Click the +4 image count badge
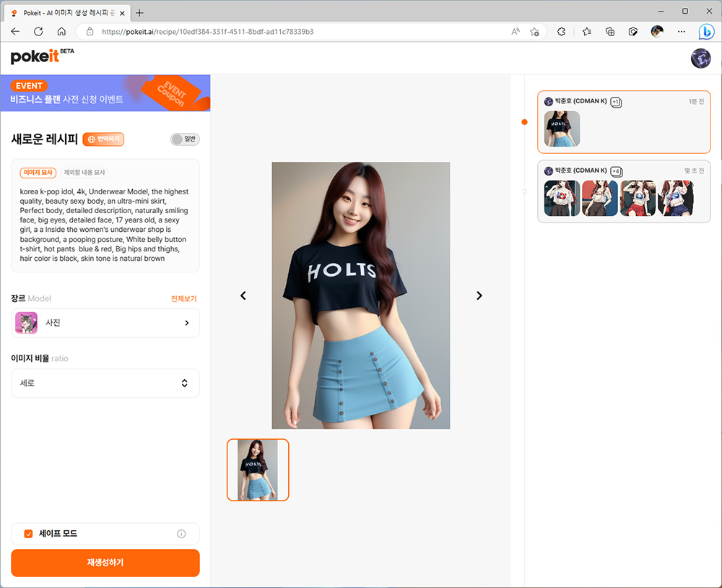The height and width of the screenshot is (588, 722). (616, 171)
